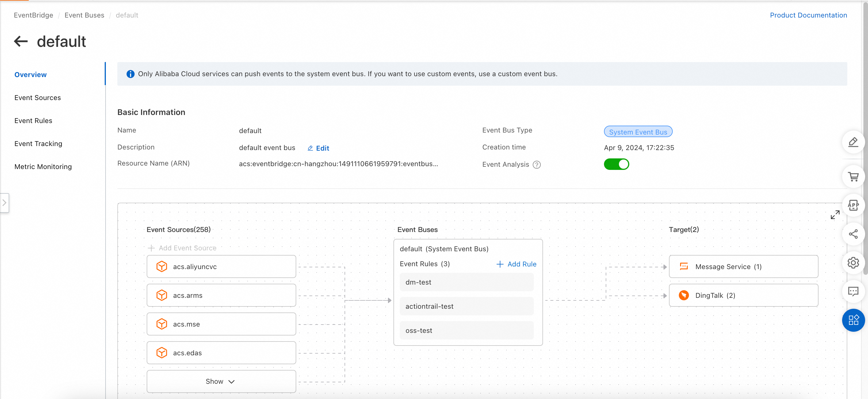
Task: Open the feedback chat bubble icon
Action: (853, 291)
